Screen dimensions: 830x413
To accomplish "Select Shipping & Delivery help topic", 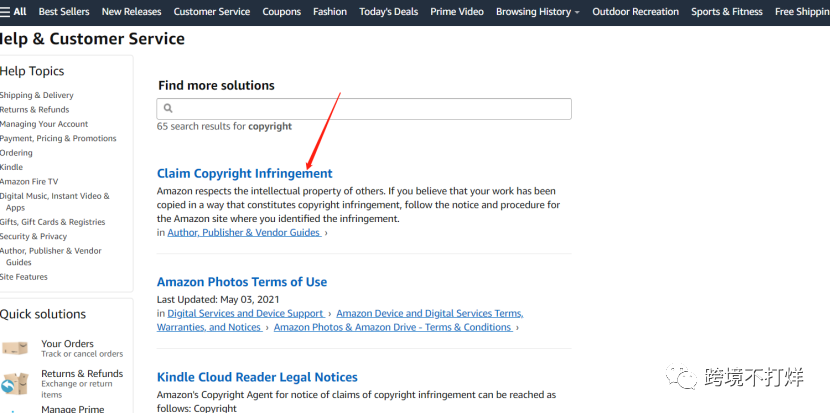I will (x=37, y=95).
